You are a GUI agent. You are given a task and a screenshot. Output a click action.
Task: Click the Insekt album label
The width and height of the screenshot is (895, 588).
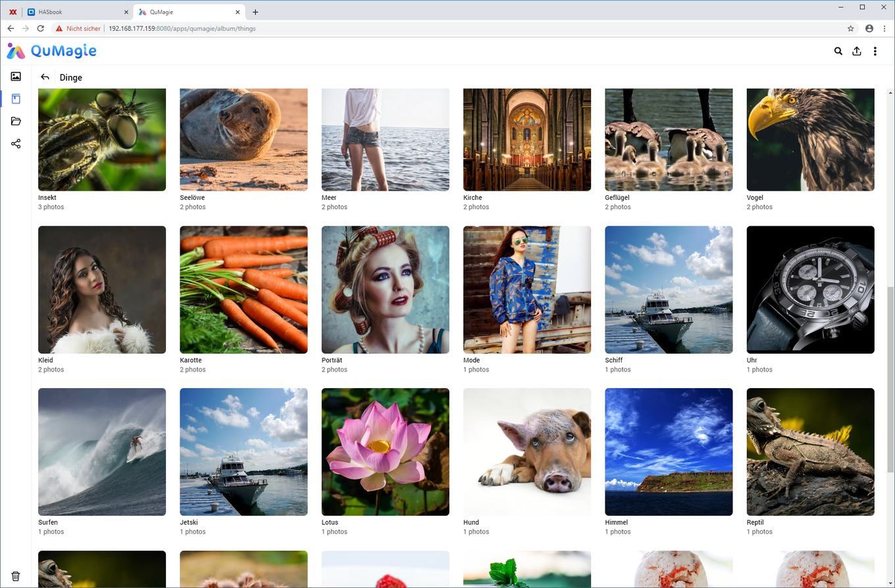[47, 197]
